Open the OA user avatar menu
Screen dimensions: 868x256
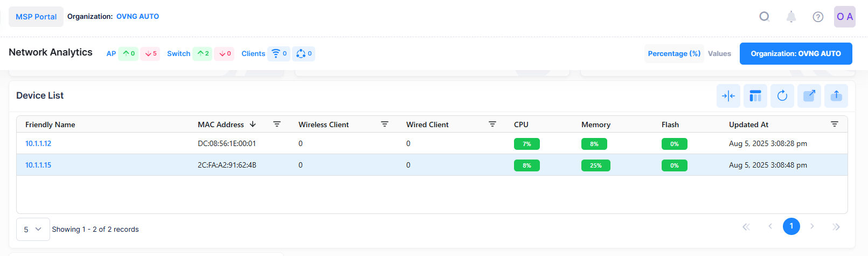pos(844,17)
